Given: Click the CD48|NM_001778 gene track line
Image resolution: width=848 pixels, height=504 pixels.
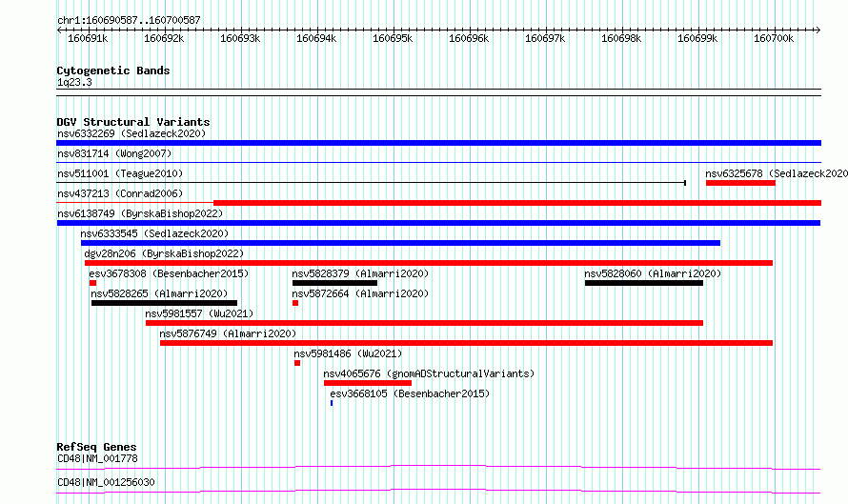Looking at the screenshot, I should click(x=438, y=467).
